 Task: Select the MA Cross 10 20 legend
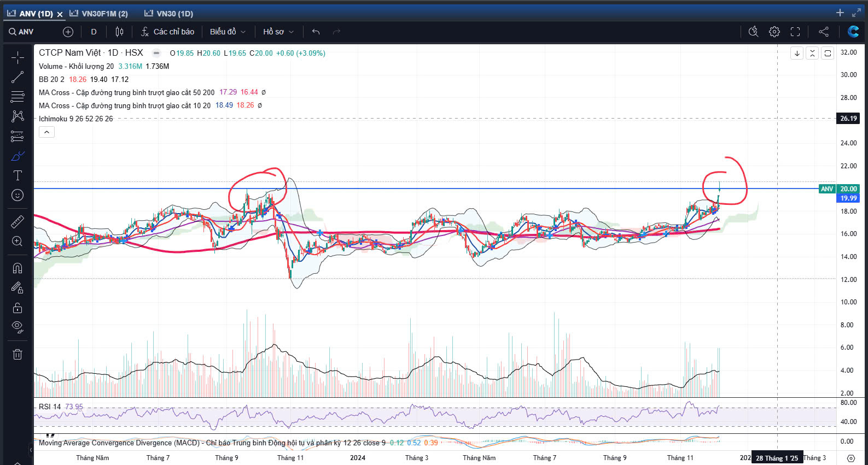pyautogui.click(x=124, y=105)
